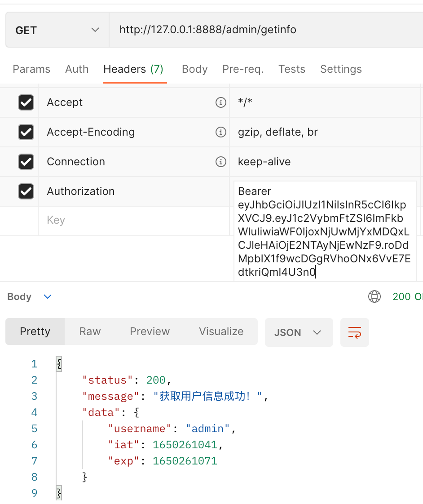Open the GET method dropdown
This screenshot has width=423, height=504.
(57, 30)
